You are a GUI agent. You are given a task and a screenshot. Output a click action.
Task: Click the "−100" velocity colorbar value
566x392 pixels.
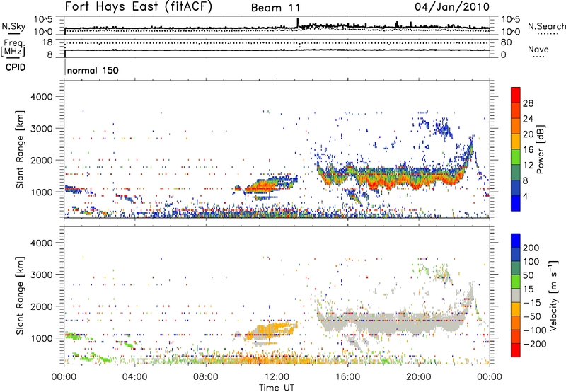click(535, 330)
